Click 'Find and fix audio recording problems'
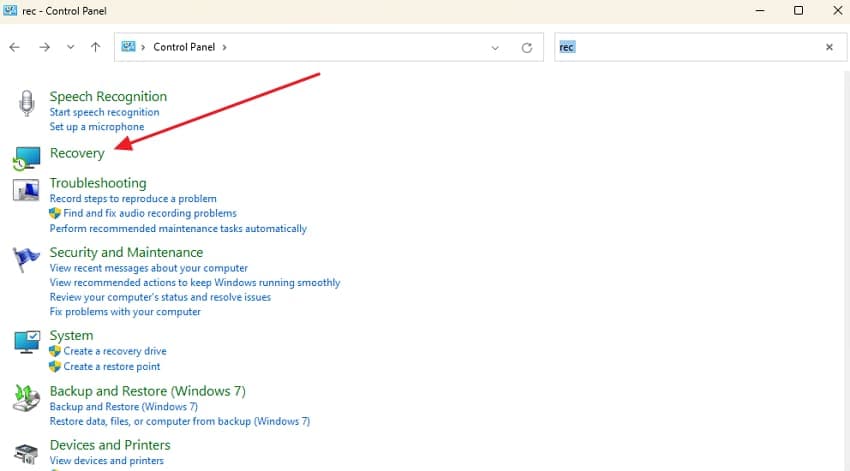 point(150,214)
